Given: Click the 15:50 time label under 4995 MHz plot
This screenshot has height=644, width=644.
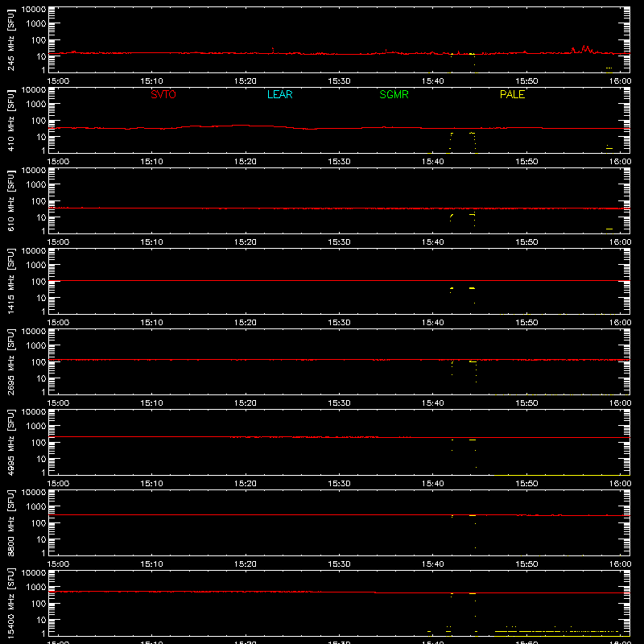Looking at the screenshot, I should 526,484.
